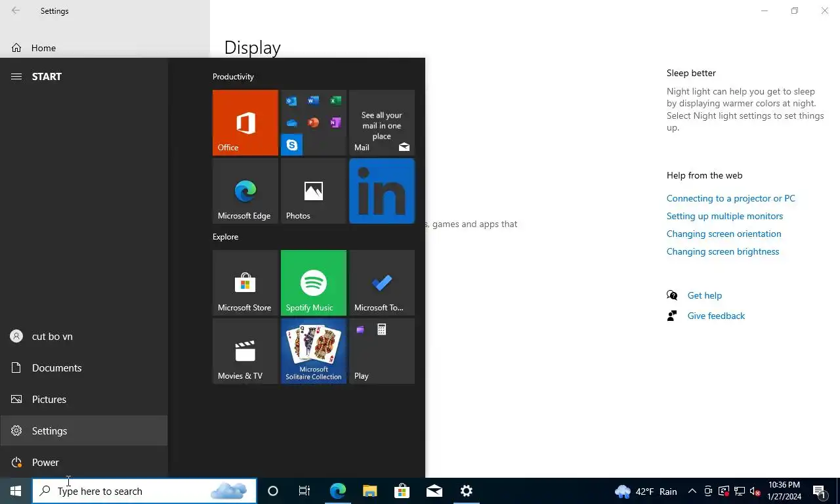Open the Skype tile
This screenshot has height=504, width=840.
291,145
